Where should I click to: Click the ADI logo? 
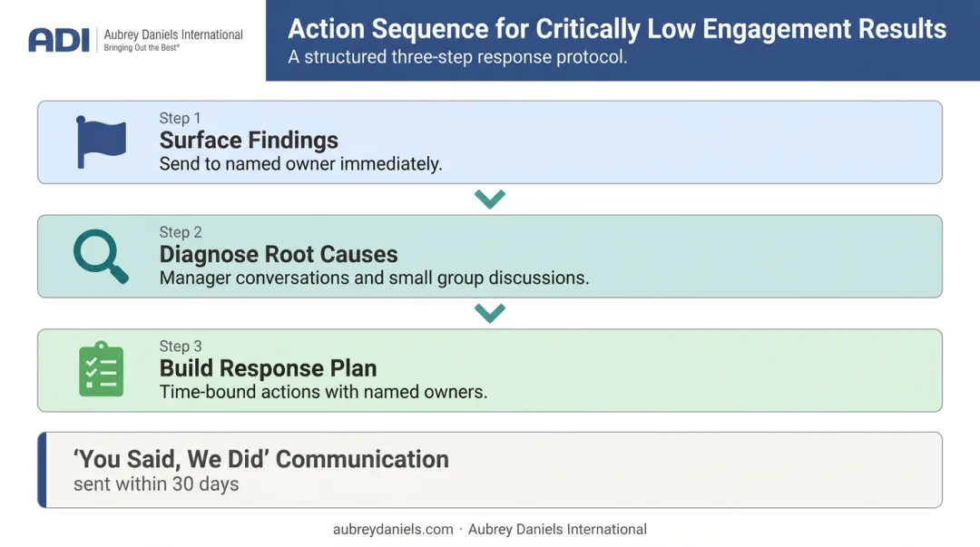coord(59,41)
